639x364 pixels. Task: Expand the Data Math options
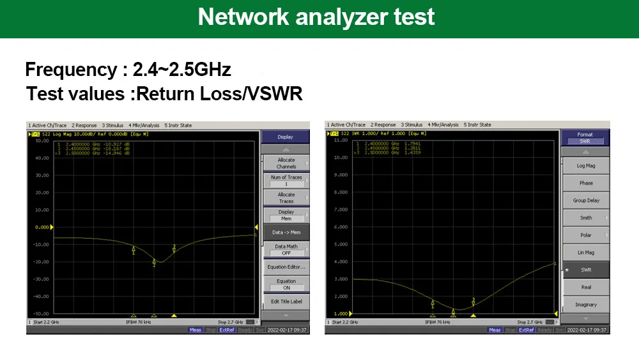[286, 250]
